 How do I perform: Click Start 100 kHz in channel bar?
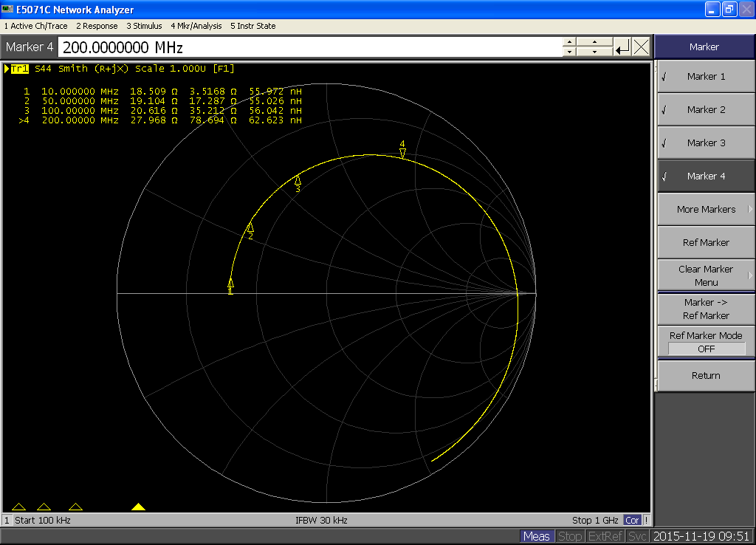pos(42,520)
